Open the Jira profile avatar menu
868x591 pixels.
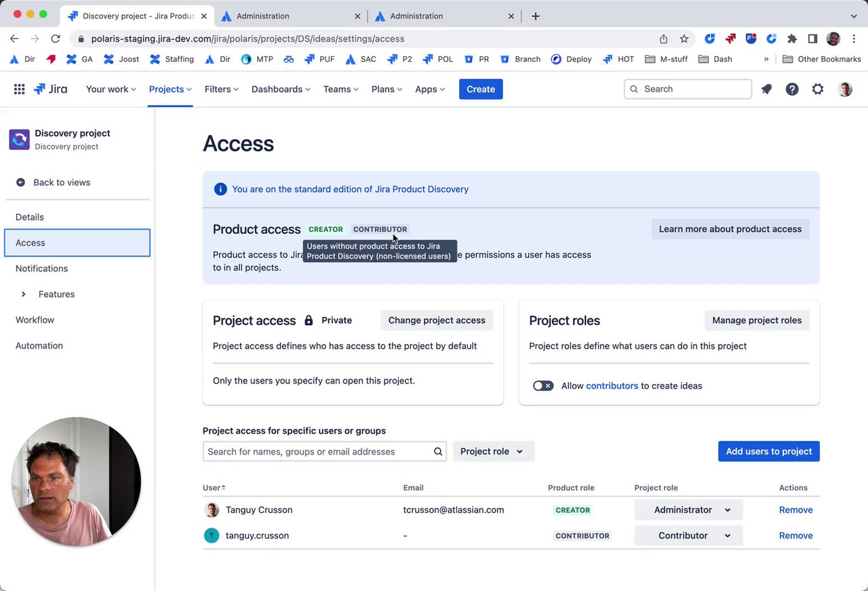845,89
